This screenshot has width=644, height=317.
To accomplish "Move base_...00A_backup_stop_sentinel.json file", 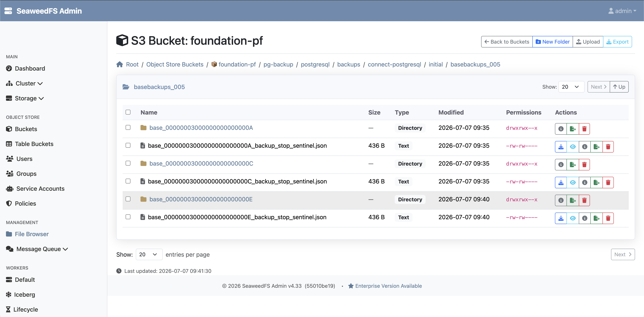I will click(x=596, y=147).
